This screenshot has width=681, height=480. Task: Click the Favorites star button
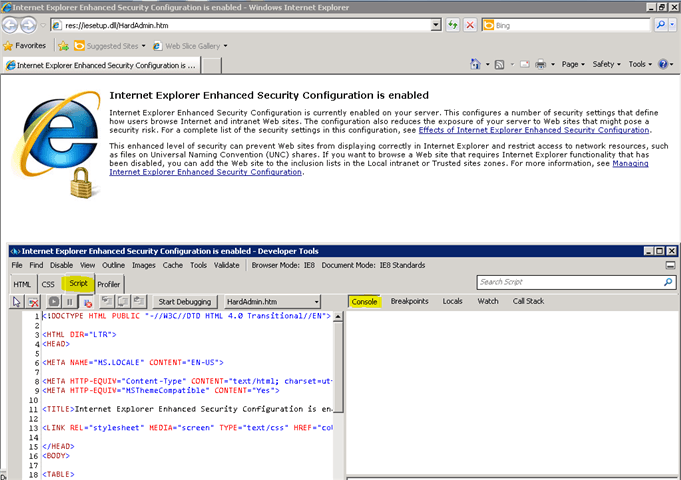pyautogui.click(x=24, y=45)
